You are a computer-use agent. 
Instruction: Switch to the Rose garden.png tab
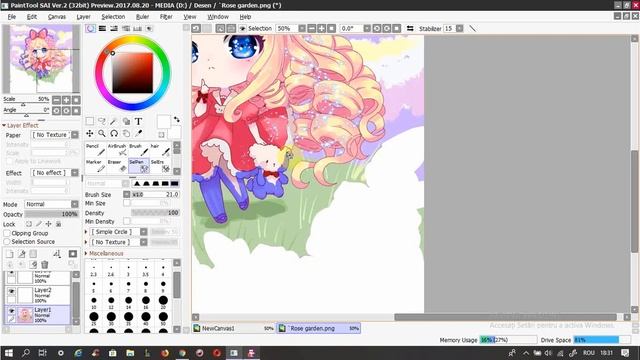pos(319,328)
